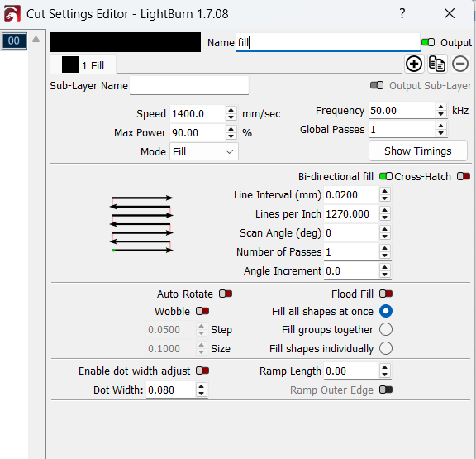
Task: Toggle Enable dot-width adjust switch
Action: (x=202, y=371)
